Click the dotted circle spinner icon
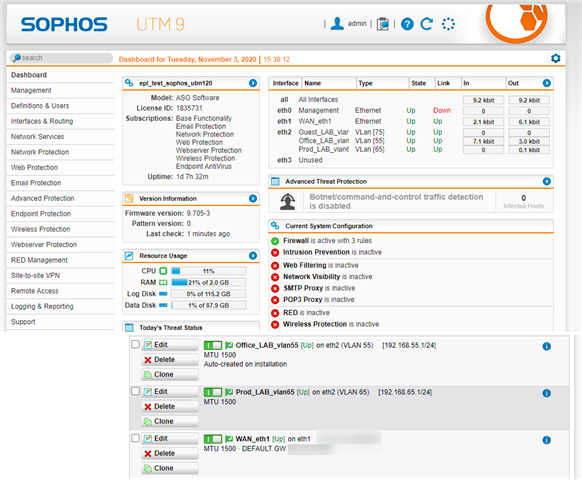Viewport: 582px width, 480px height. pos(448,24)
